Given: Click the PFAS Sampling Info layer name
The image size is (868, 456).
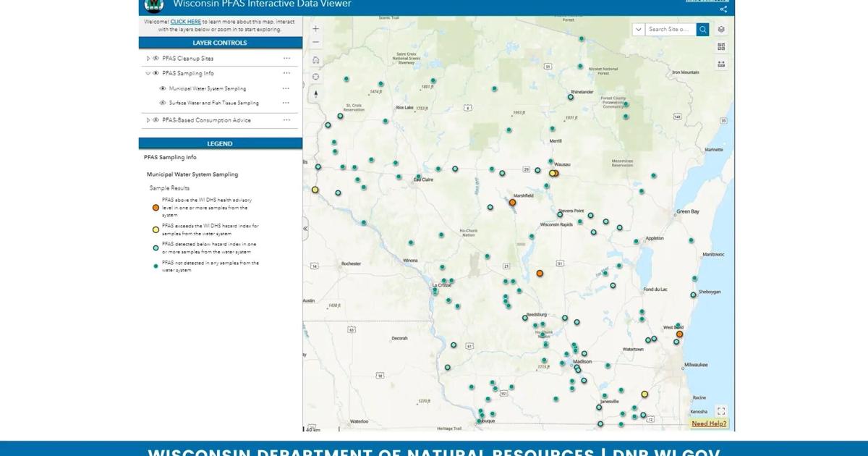Looking at the screenshot, I should tap(188, 73).
